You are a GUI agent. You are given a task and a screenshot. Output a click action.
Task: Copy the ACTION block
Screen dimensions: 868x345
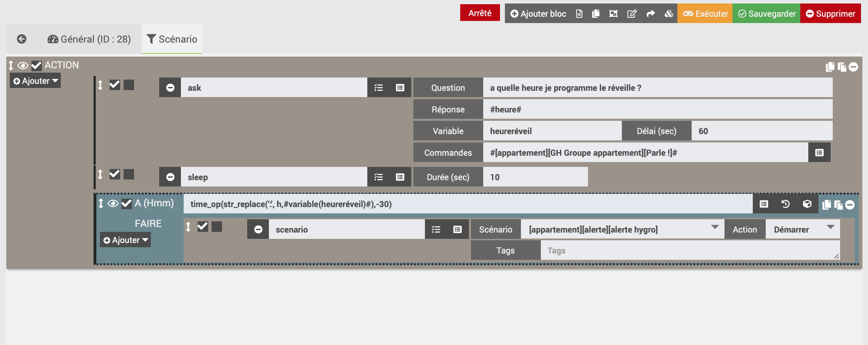pos(830,66)
